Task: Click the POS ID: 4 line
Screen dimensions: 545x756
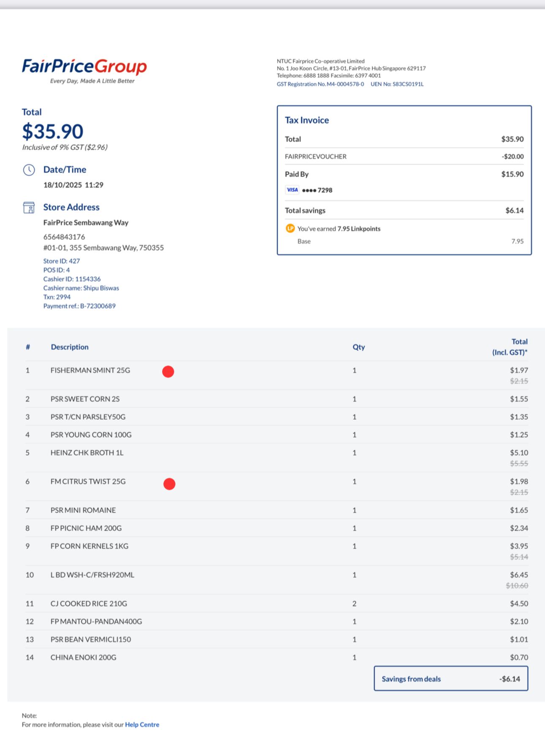Action: click(57, 270)
